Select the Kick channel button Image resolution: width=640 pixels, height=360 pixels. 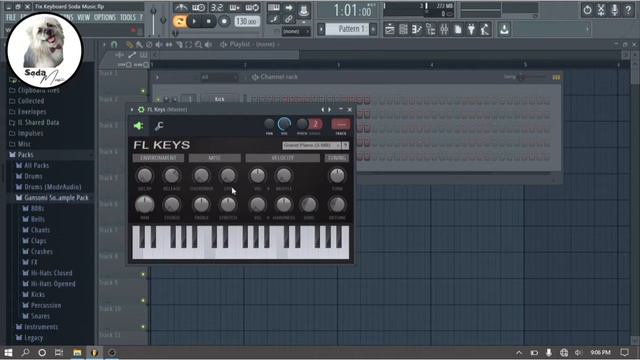pyautogui.click(x=219, y=99)
